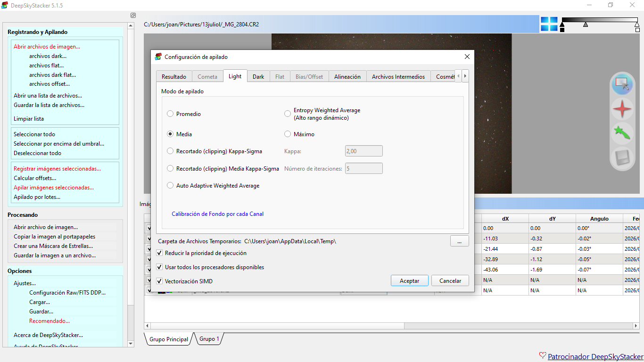Image resolution: width=644 pixels, height=362 pixels.
Task: Click archivos dark flat... entry
Action: [52, 75]
